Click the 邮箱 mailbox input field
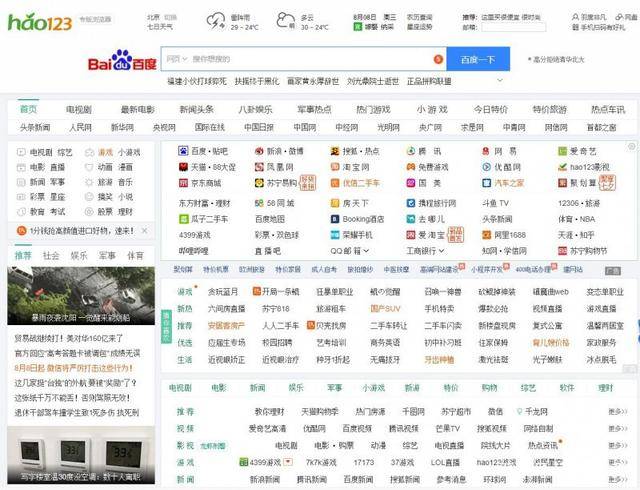640x490 pixels. [513, 27]
